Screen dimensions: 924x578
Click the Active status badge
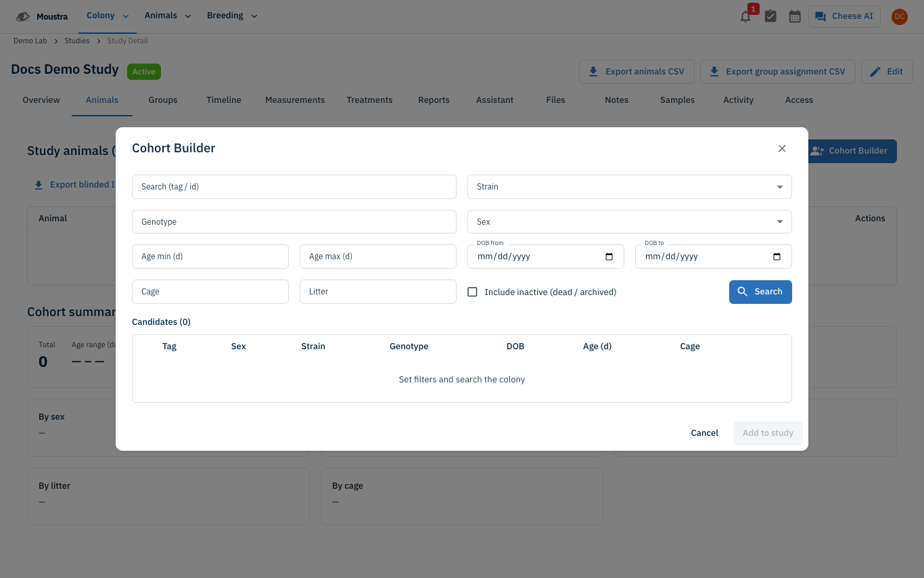tap(144, 72)
